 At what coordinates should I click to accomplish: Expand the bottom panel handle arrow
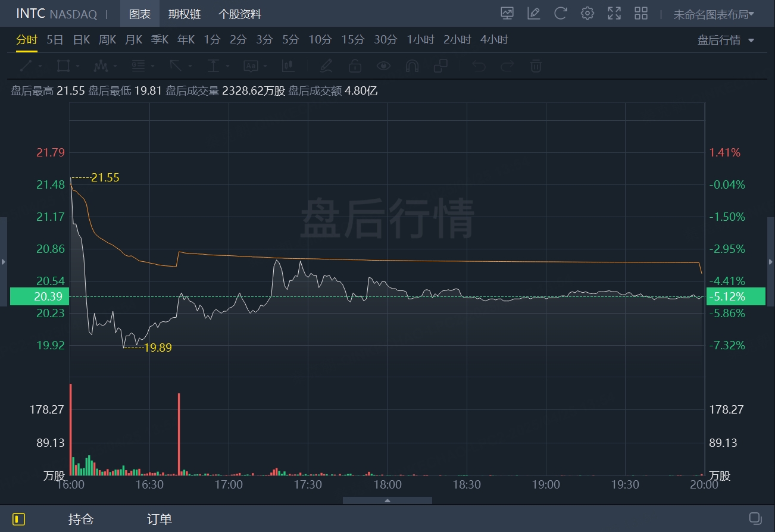pos(387,500)
